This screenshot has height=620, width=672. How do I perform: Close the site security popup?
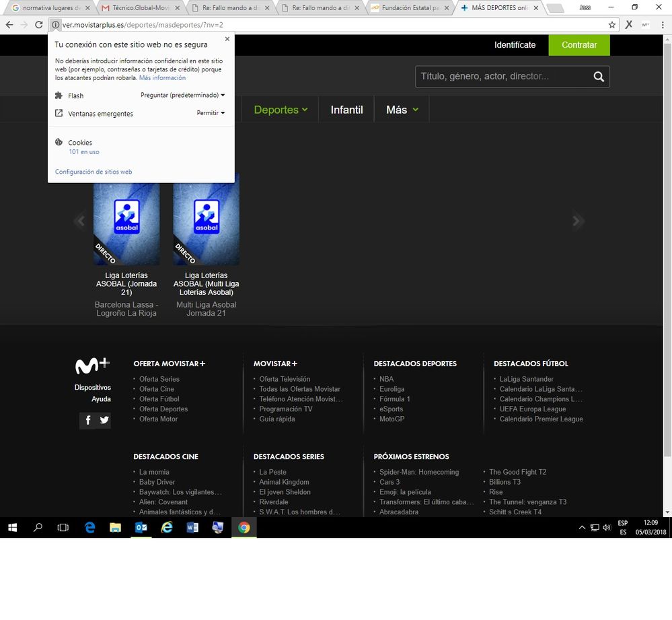coord(227,39)
